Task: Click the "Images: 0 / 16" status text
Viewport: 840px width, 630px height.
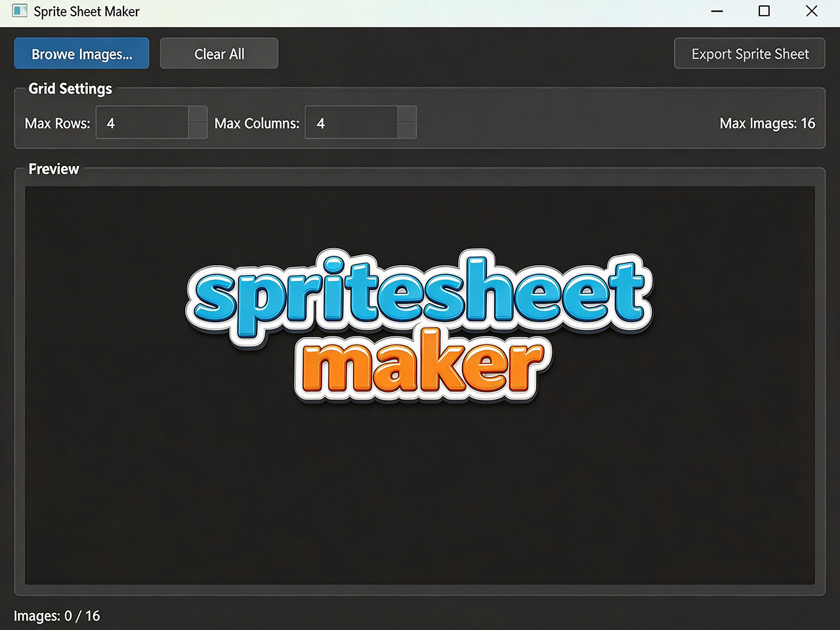Action: coord(57,616)
